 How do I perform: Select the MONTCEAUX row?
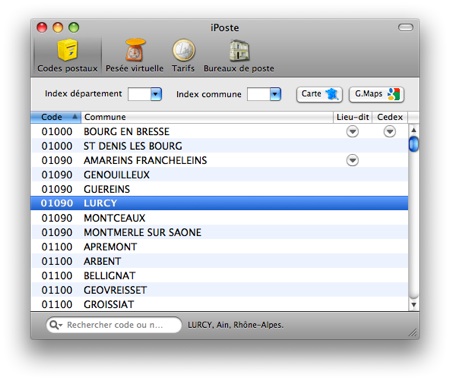219,218
